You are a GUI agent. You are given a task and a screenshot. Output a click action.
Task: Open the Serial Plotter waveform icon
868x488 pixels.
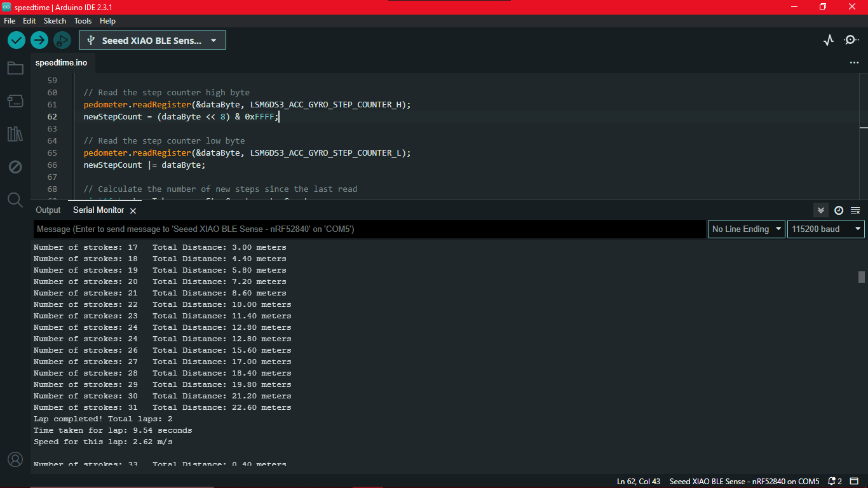tap(828, 40)
